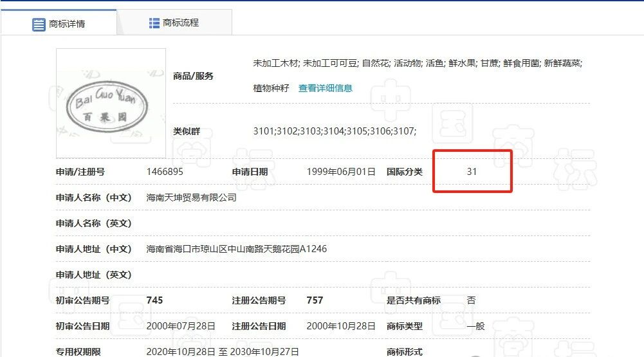Click the registration announcement date 2000年10月28日

(x=341, y=326)
